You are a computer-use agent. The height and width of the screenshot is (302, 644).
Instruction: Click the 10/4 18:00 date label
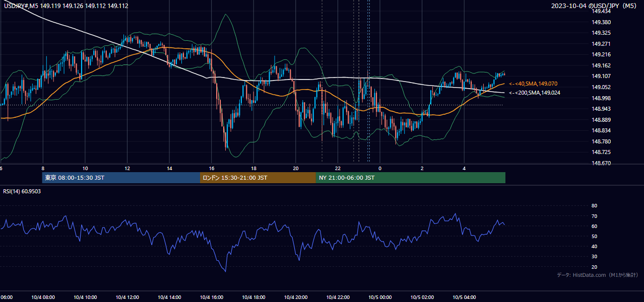(x=253, y=297)
